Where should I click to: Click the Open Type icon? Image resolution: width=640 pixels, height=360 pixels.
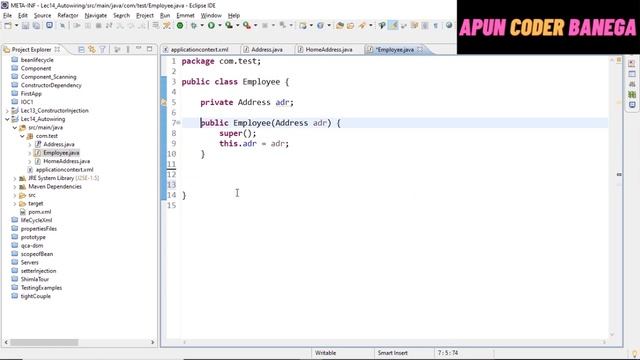[340, 25]
